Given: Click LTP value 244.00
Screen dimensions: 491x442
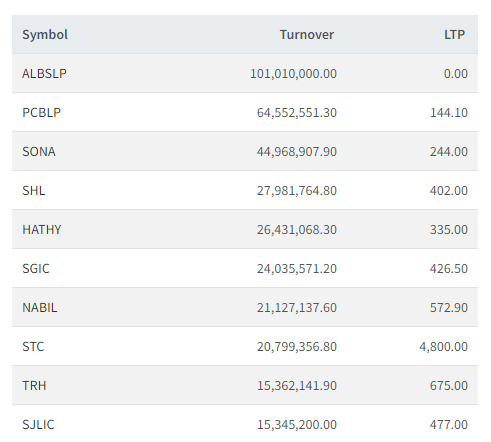Looking at the screenshot, I should tap(449, 152).
